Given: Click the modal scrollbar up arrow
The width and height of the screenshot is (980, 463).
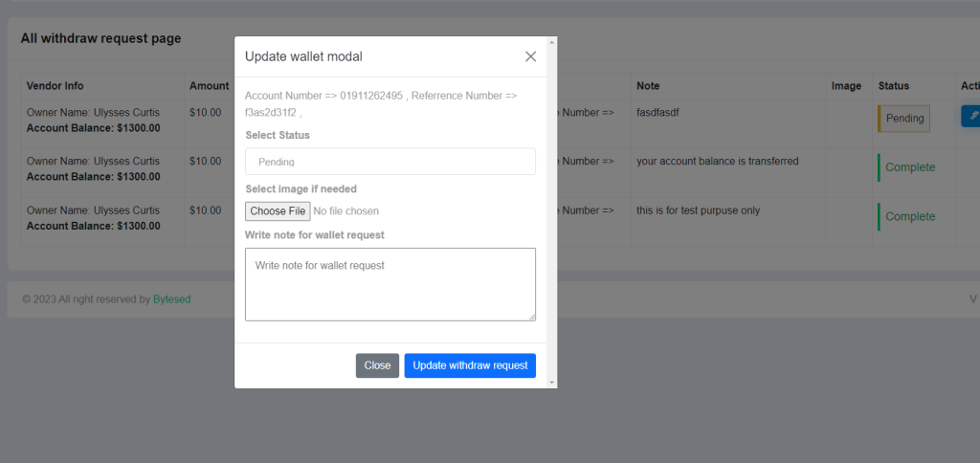Looking at the screenshot, I should point(551,42).
